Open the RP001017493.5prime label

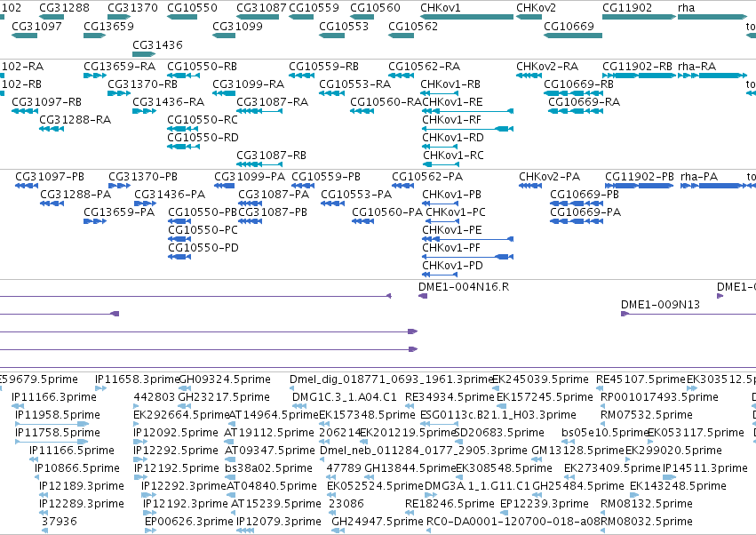pos(659,397)
